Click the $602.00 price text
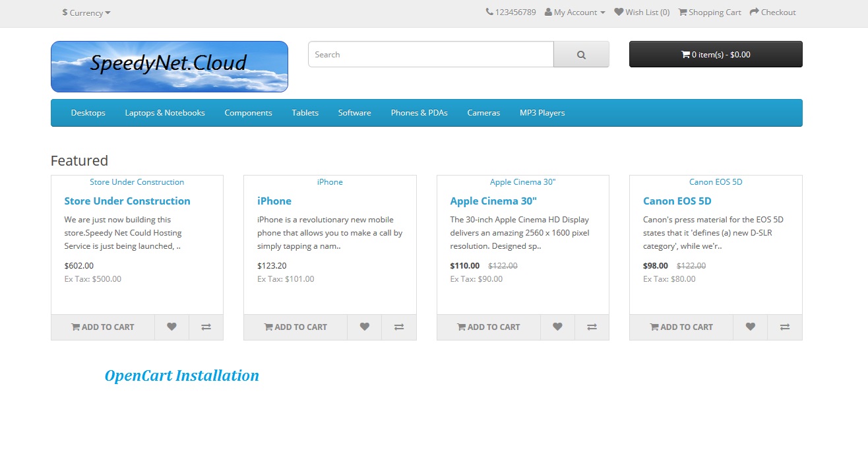Screen dimensions: 868x456 pyautogui.click(x=79, y=265)
